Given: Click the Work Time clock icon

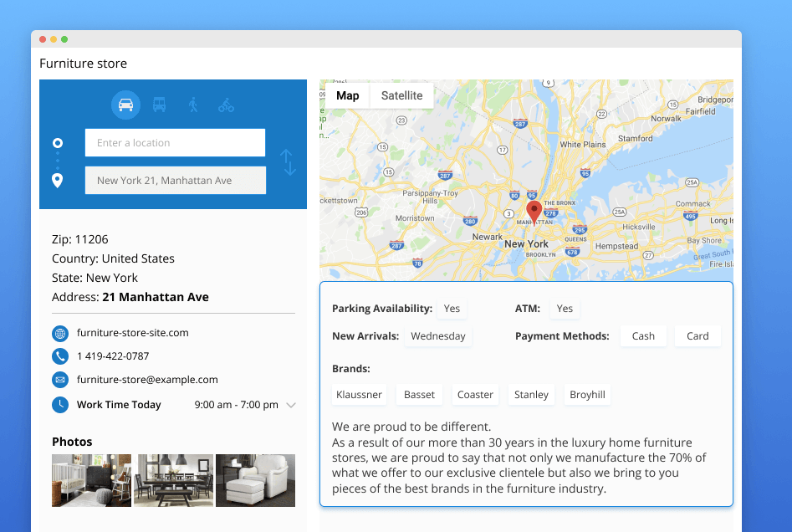Looking at the screenshot, I should [x=60, y=405].
